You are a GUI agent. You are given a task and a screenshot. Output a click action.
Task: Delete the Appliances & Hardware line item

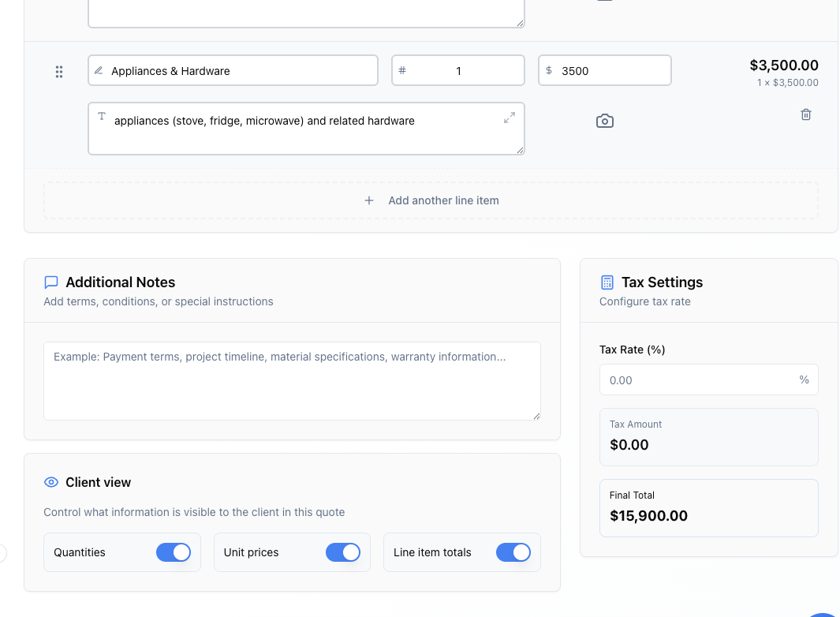click(806, 114)
